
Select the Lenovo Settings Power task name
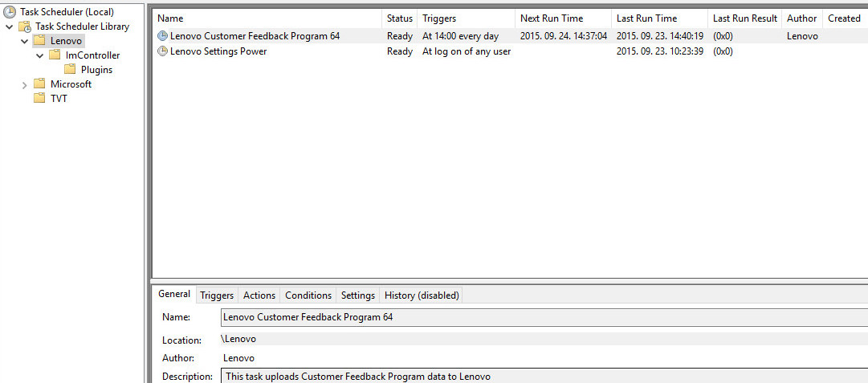point(218,51)
